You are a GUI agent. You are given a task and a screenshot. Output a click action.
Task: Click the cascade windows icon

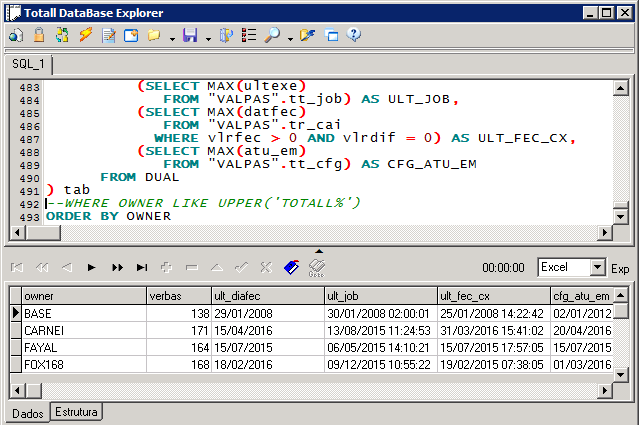tap(331, 35)
